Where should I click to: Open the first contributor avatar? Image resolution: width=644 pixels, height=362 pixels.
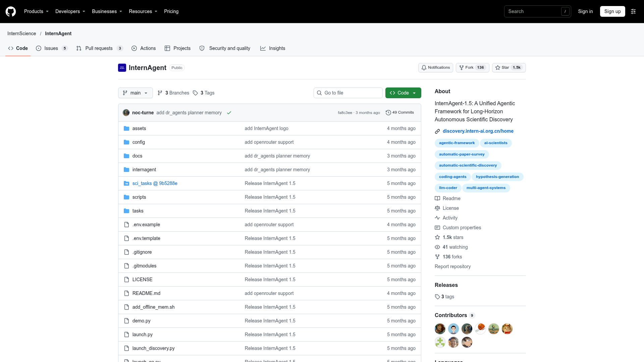tap(440, 329)
